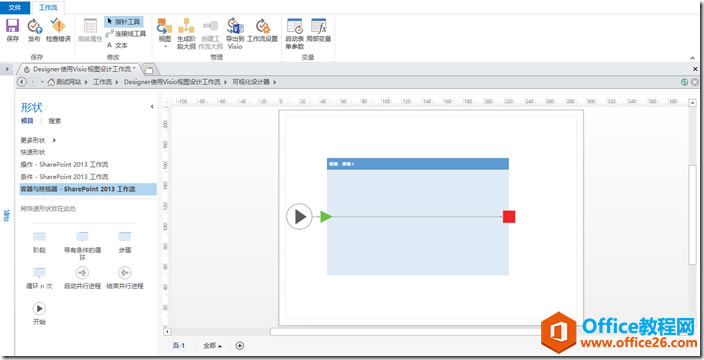Viewport: 704px width, 360px height.
Task: Click the Designer使用Visio视图设计工作流 breadcrumb
Action: (172, 82)
